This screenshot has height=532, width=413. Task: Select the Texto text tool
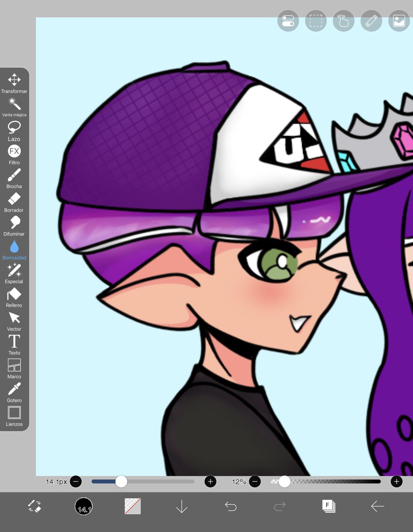[14, 345]
